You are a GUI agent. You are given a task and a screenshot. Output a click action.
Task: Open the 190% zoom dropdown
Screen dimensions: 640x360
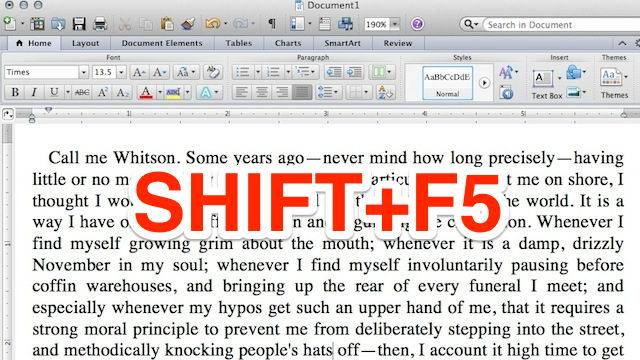394,24
